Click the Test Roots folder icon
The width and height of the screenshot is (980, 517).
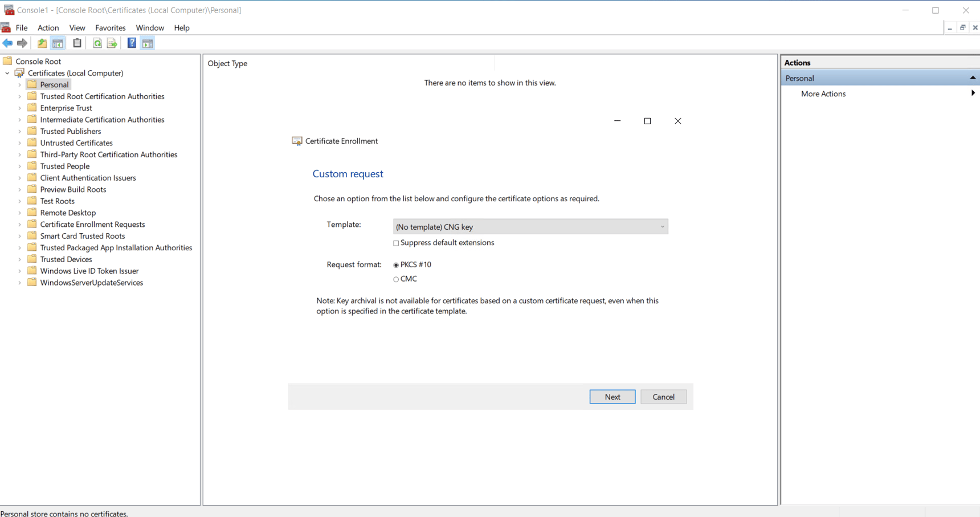click(32, 201)
